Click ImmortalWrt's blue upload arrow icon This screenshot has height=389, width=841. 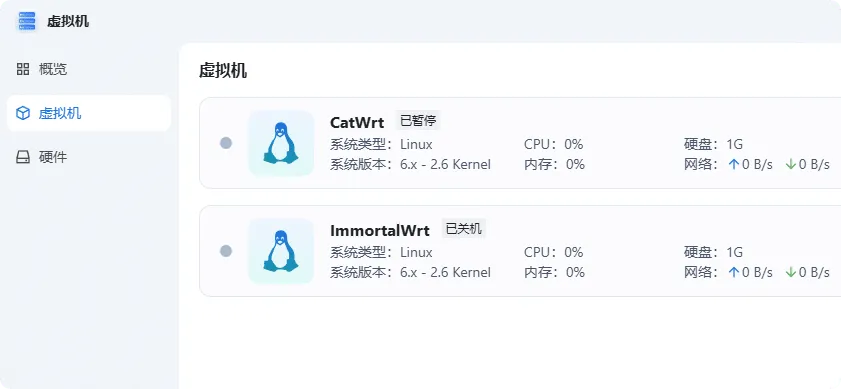coord(734,272)
